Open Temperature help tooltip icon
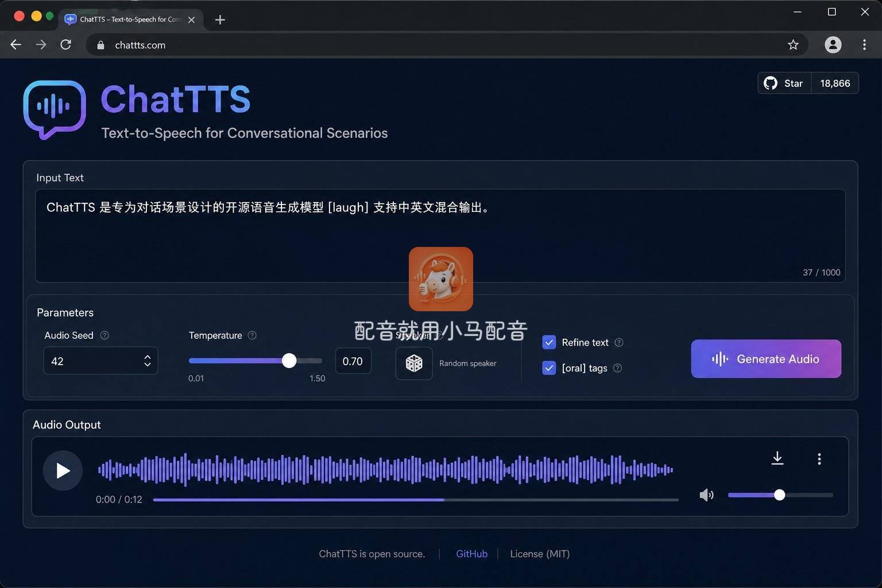 [x=252, y=335]
